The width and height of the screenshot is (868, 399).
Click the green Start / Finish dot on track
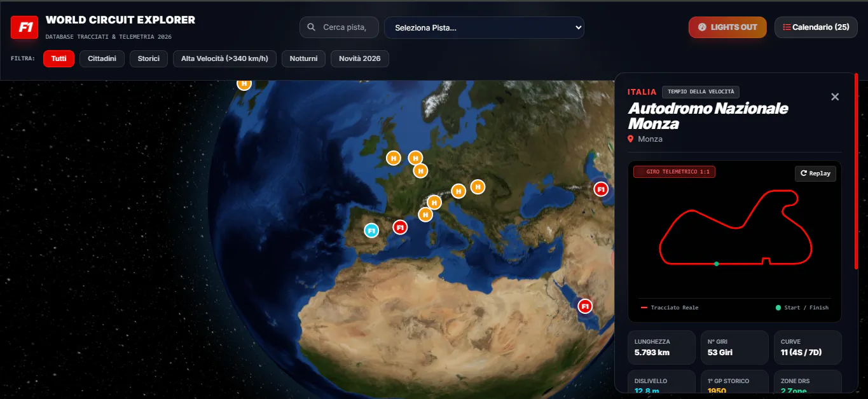click(717, 264)
